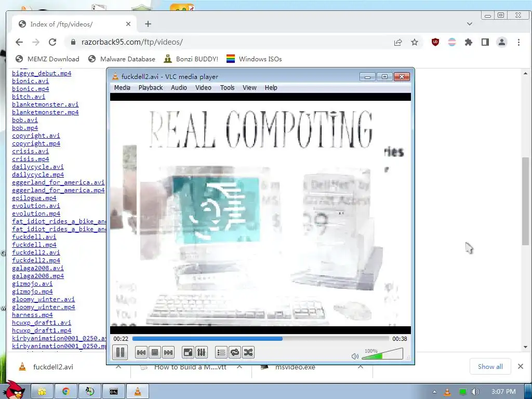The image size is (532, 399).
Task: Share this page icon in Chrome
Action: [398, 42]
